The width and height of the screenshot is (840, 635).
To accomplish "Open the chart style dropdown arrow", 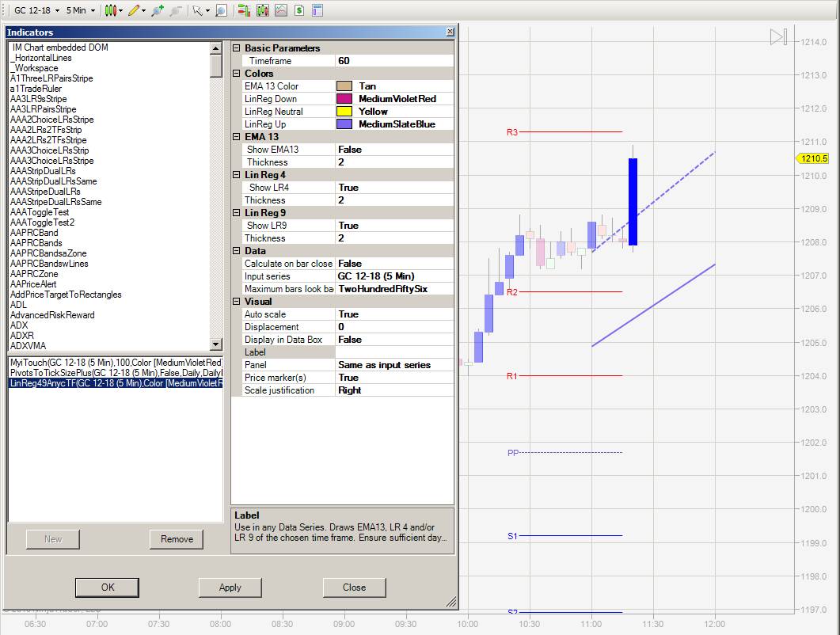I will coord(120,11).
